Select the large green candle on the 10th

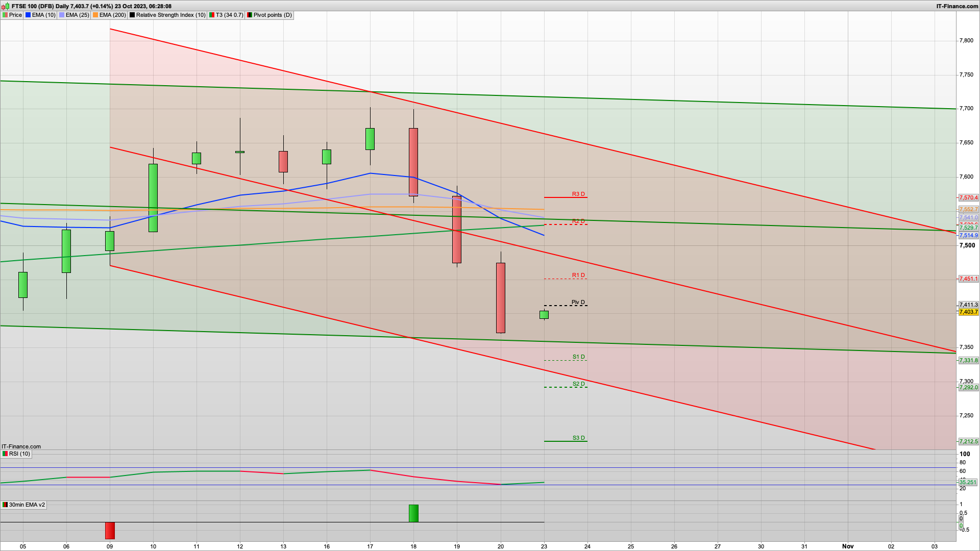[x=153, y=198]
